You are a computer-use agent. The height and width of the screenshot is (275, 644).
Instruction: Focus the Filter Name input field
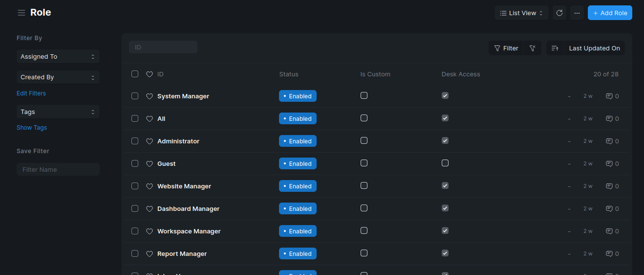pos(58,169)
